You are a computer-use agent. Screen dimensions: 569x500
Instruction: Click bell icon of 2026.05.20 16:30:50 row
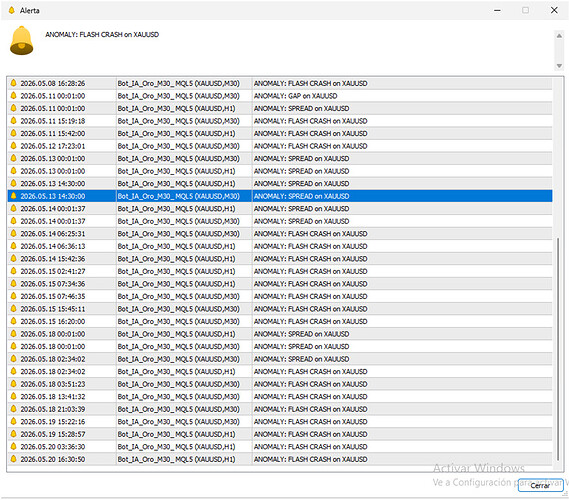13,459
